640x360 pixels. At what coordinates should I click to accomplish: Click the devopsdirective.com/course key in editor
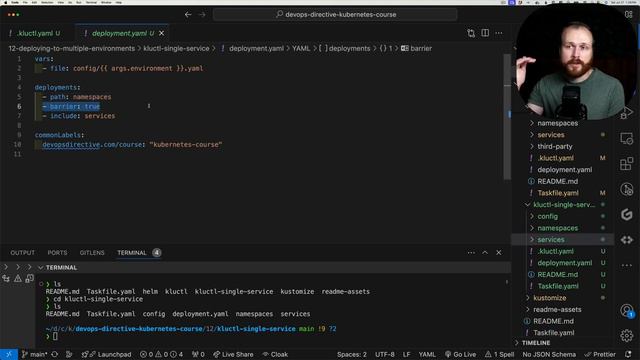coord(92,144)
